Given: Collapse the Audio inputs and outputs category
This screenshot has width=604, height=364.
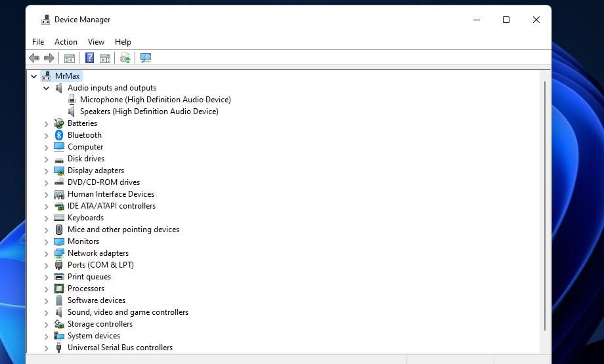Looking at the screenshot, I should click(x=46, y=88).
